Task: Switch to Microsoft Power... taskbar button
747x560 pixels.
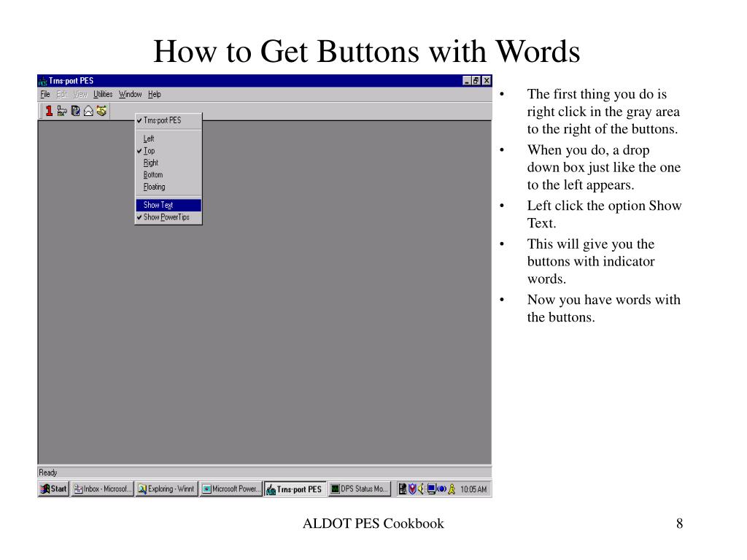Action: coord(231,489)
